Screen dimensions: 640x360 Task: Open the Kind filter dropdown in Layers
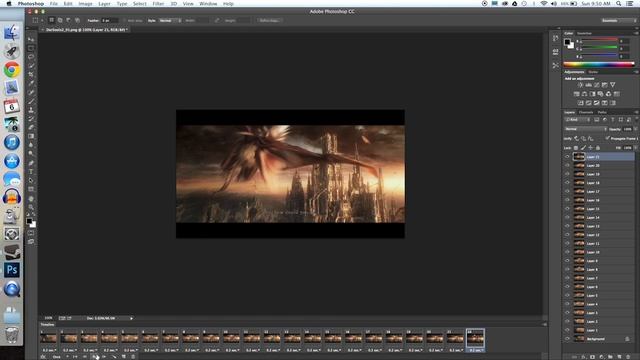point(578,120)
